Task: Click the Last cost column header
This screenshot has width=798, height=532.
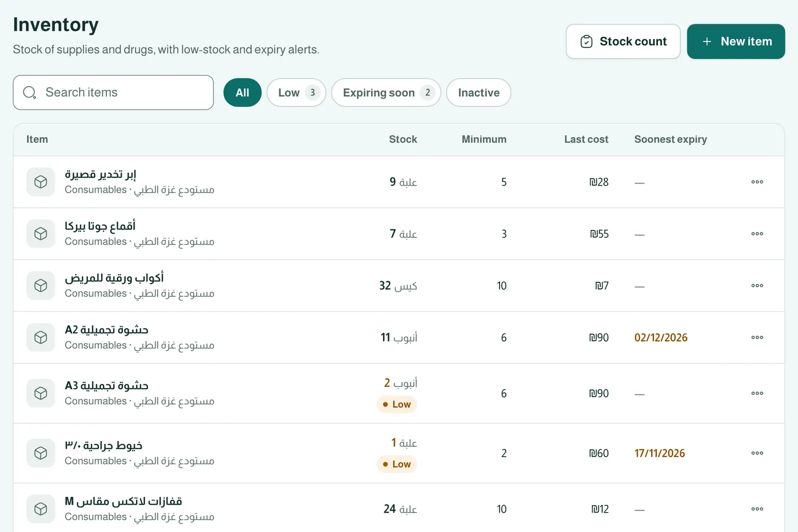Action: coord(586,140)
